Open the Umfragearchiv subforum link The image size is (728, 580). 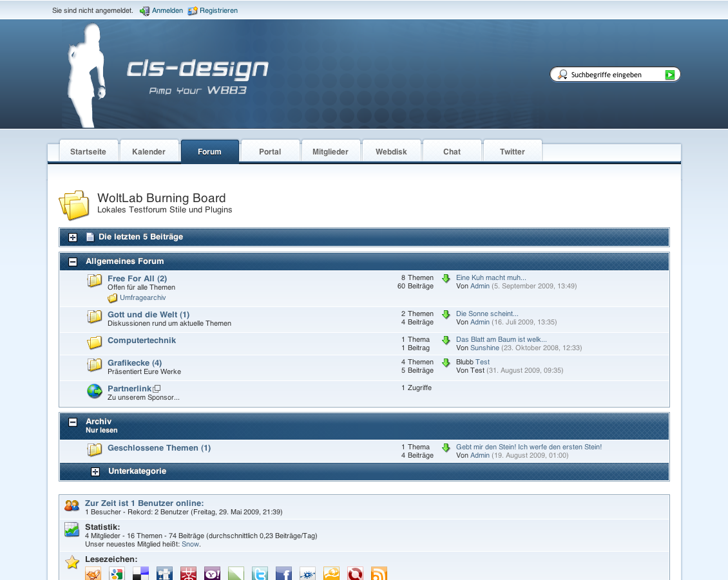(142, 297)
